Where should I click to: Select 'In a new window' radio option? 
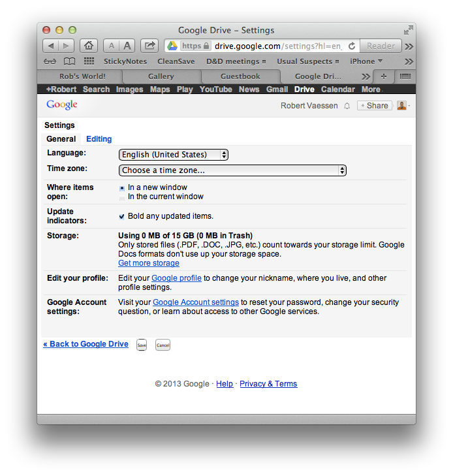pos(122,188)
